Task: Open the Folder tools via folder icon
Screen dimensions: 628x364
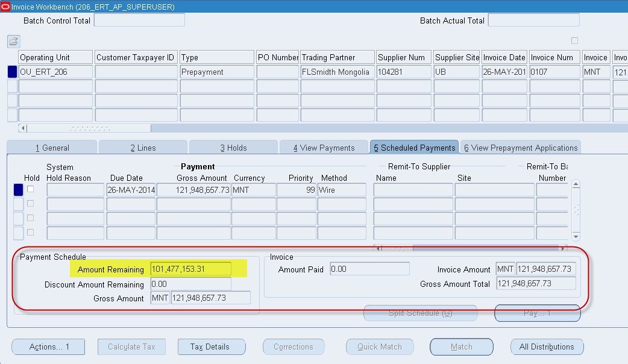Action: point(13,41)
